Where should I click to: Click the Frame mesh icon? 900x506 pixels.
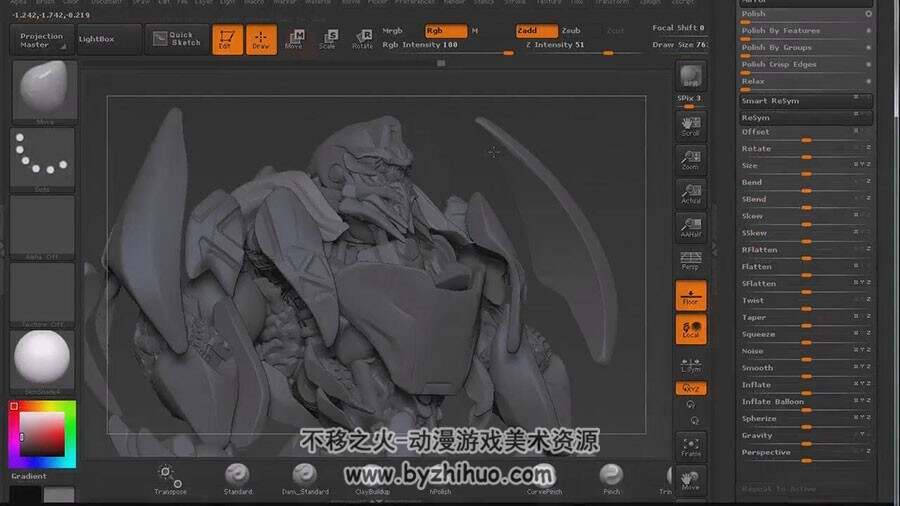(x=690, y=447)
